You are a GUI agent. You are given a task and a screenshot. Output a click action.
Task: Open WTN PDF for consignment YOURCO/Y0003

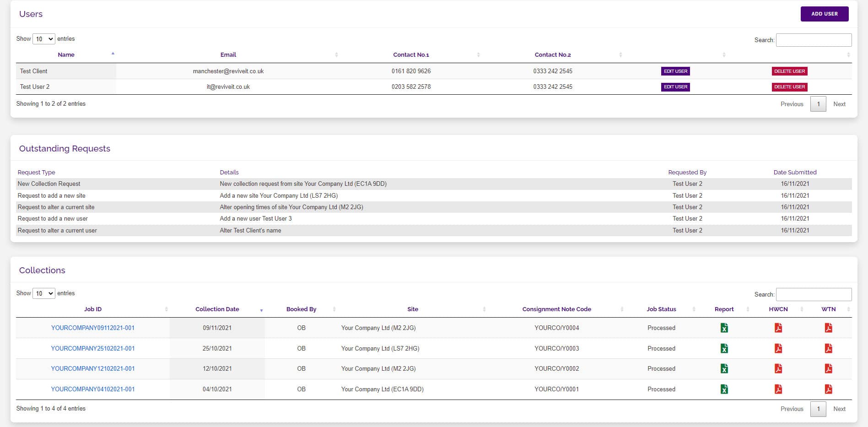(x=828, y=348)
